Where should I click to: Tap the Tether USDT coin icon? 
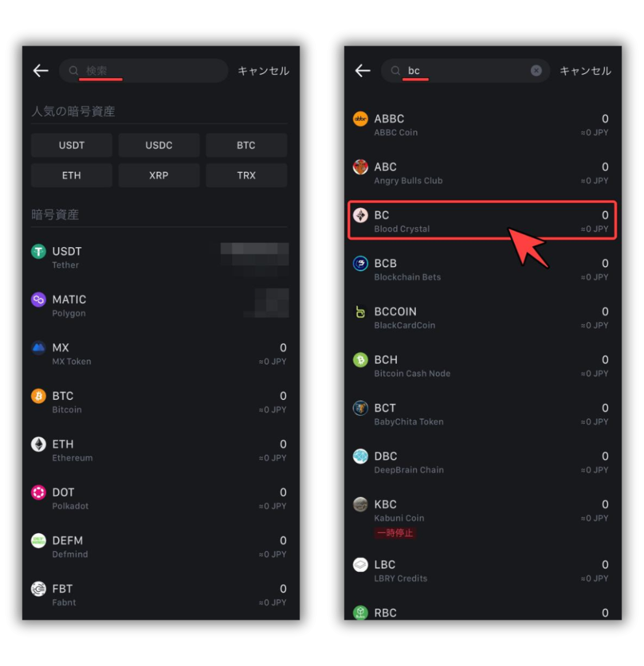coord(38,252)
